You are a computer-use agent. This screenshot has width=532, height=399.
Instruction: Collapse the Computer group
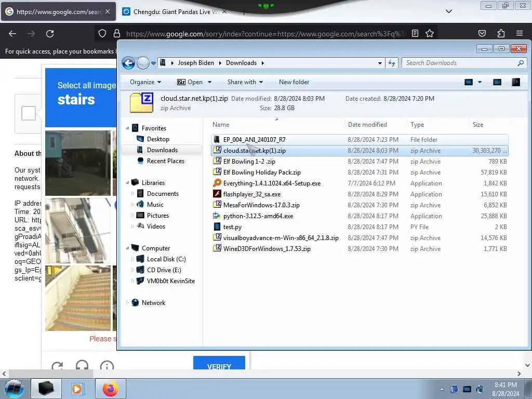[x=128, y=248]
